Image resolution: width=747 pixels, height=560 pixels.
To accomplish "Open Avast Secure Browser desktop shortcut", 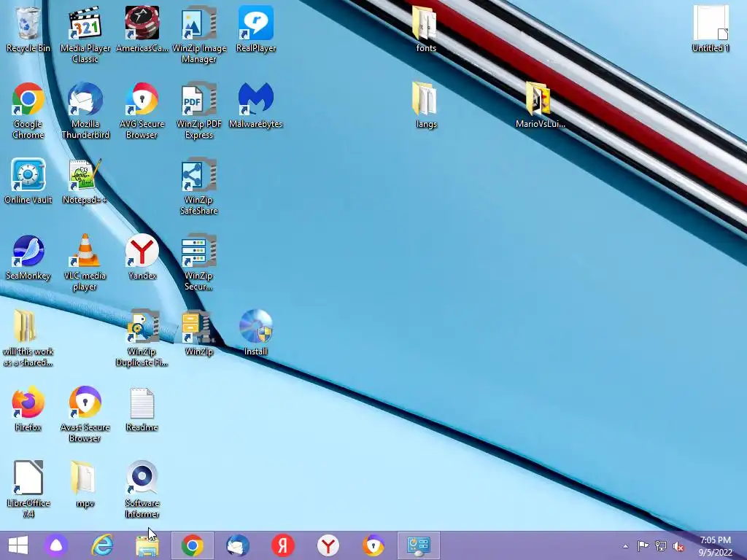I will [x=85, y=414].
